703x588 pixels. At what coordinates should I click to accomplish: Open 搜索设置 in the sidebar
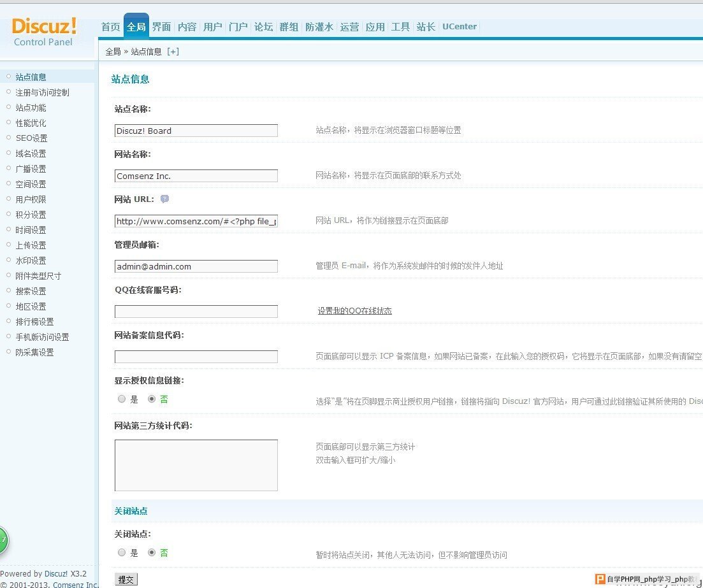point(31,291)
